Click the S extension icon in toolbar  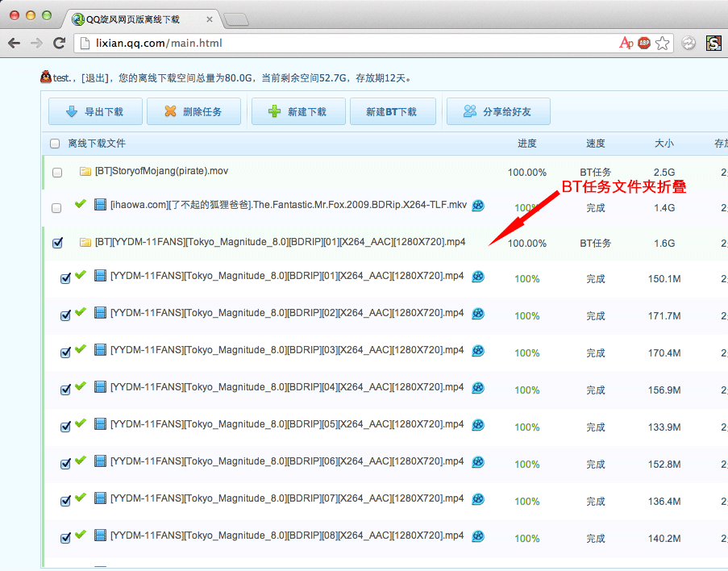713,44
